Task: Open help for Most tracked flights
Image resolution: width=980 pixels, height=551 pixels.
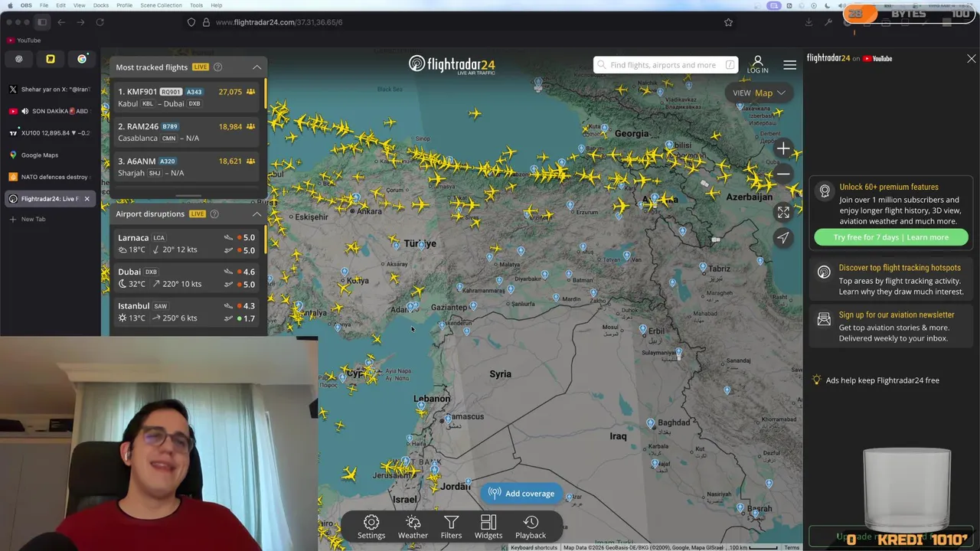Action: coord(217,67)
